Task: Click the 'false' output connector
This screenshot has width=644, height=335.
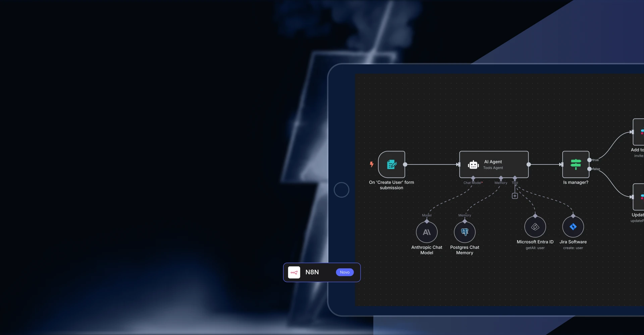Action: click(x=589, y=169)
